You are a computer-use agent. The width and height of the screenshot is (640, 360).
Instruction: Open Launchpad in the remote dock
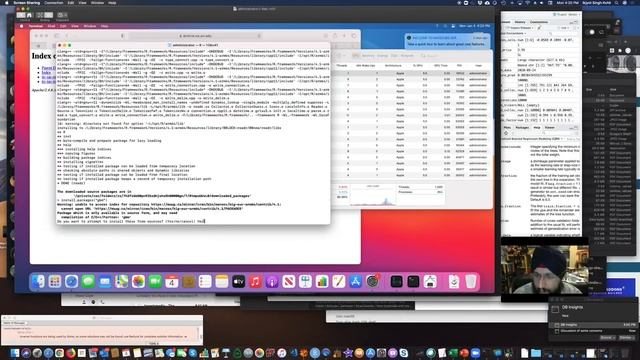[55, 282]
